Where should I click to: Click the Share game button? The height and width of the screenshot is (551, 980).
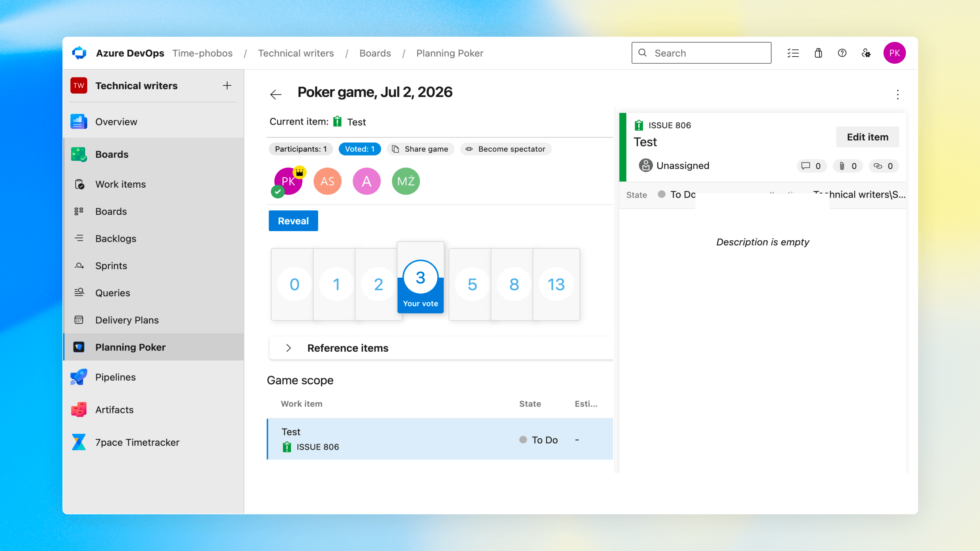420,149
